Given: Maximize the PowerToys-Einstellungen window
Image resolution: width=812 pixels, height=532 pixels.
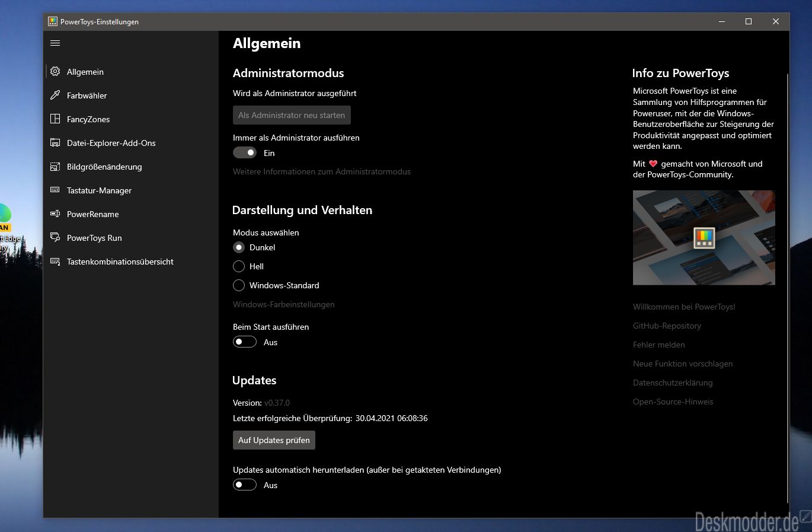Looking at the screenshot, I should (x=749, y=21).
